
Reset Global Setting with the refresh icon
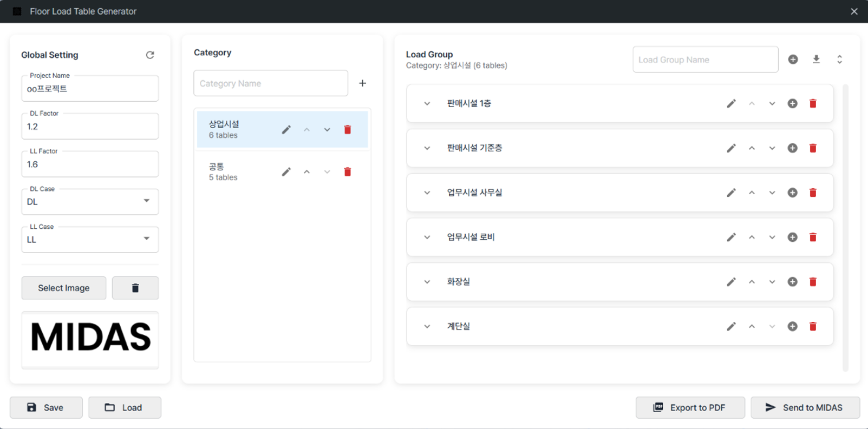tap(150, 55)
